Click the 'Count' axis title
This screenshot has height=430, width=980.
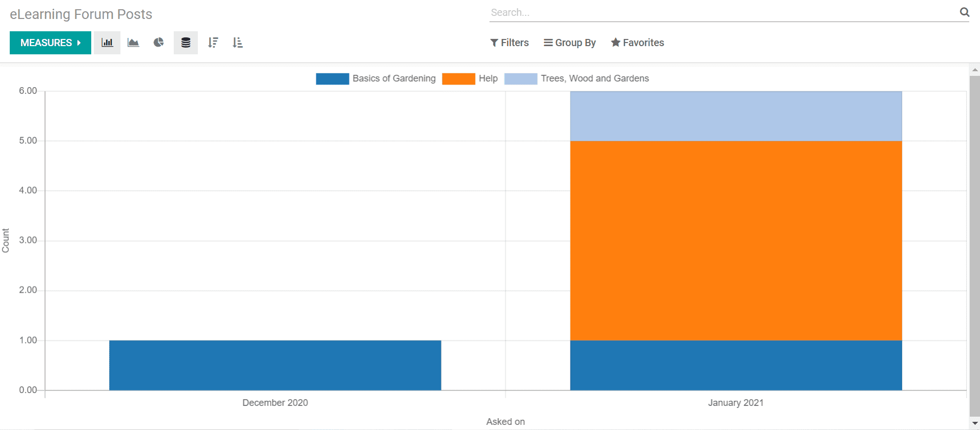point(6,240)
